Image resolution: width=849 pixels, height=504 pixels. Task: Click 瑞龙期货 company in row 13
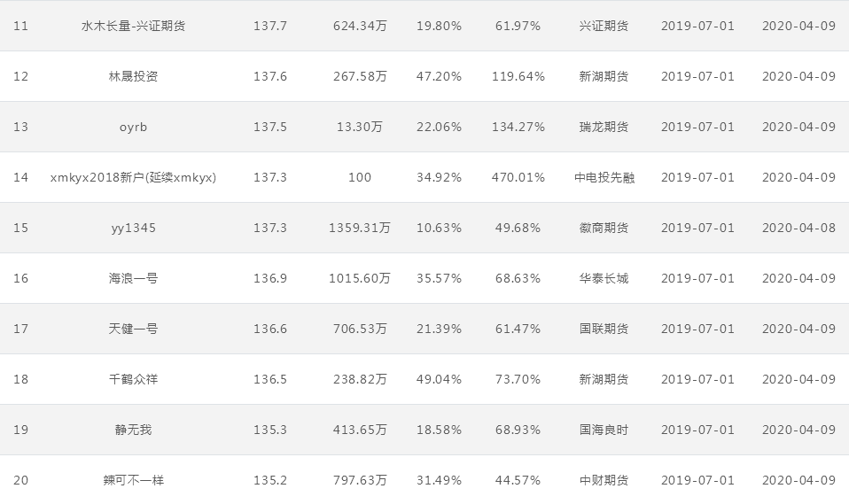pos(604,128)
